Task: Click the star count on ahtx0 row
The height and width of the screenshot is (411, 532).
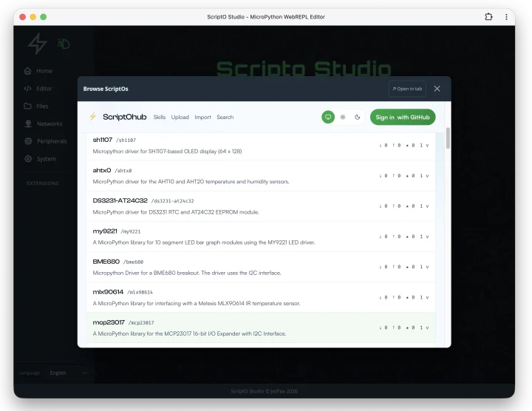Action: tap(411, 176)
